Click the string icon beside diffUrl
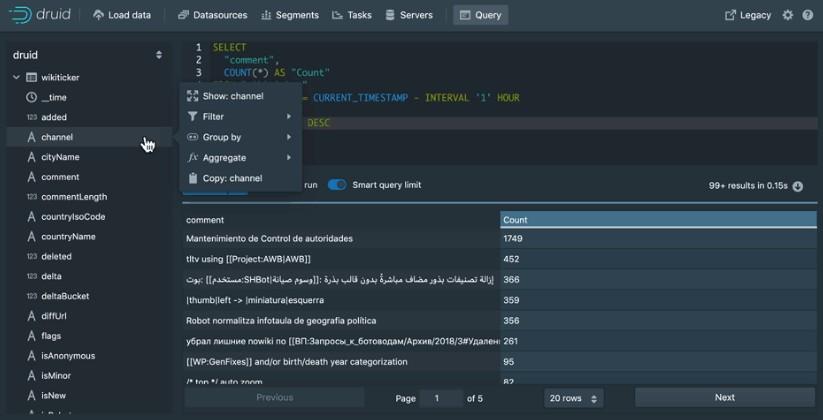This screenshot has width=823, height=420. tap(31, 316)
